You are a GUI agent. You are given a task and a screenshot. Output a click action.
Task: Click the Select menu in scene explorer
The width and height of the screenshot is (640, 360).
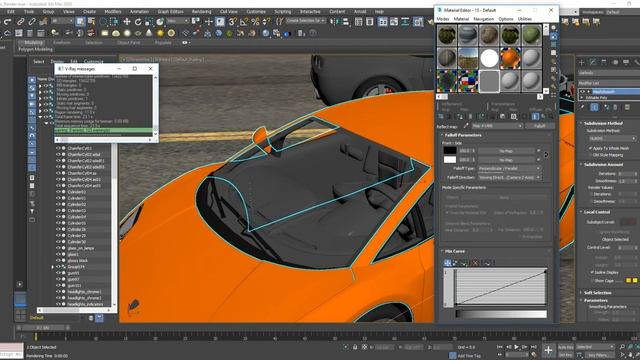click(38, 62)
